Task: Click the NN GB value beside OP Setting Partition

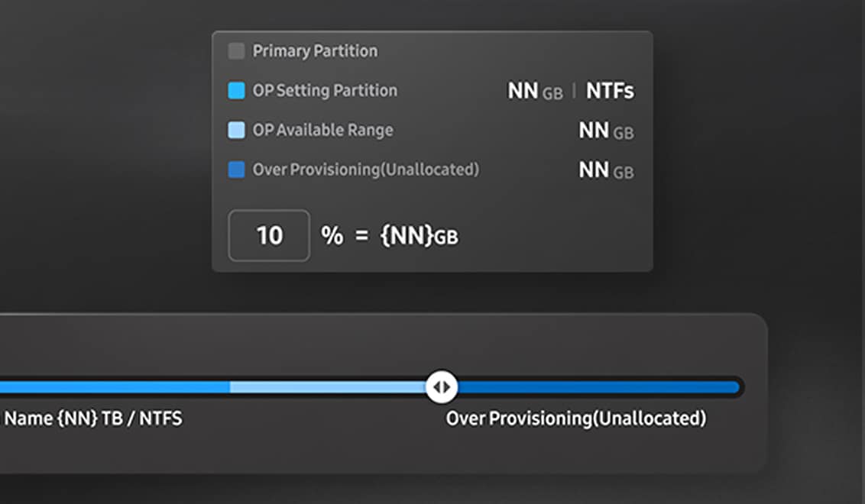Action: tap(533, 90)
